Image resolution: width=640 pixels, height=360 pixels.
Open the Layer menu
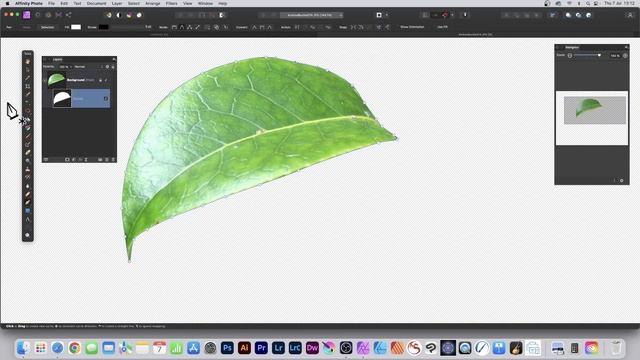[117, 3]
